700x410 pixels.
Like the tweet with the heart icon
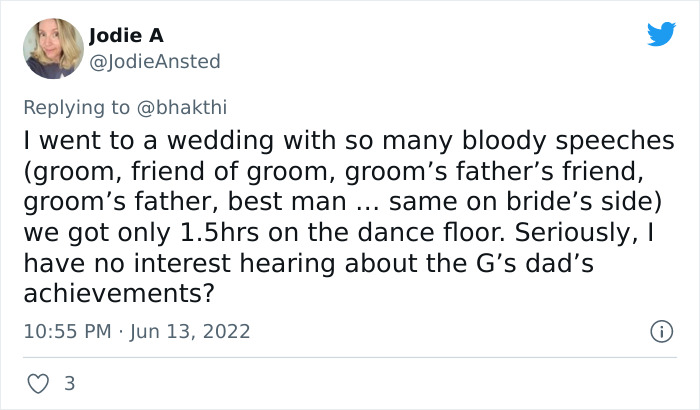(39, 383)
